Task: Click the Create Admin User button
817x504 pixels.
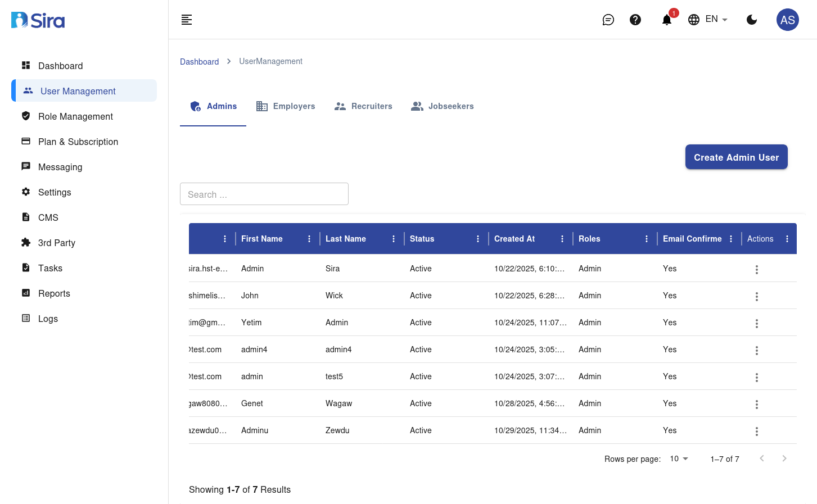Action: coord(736,157)
